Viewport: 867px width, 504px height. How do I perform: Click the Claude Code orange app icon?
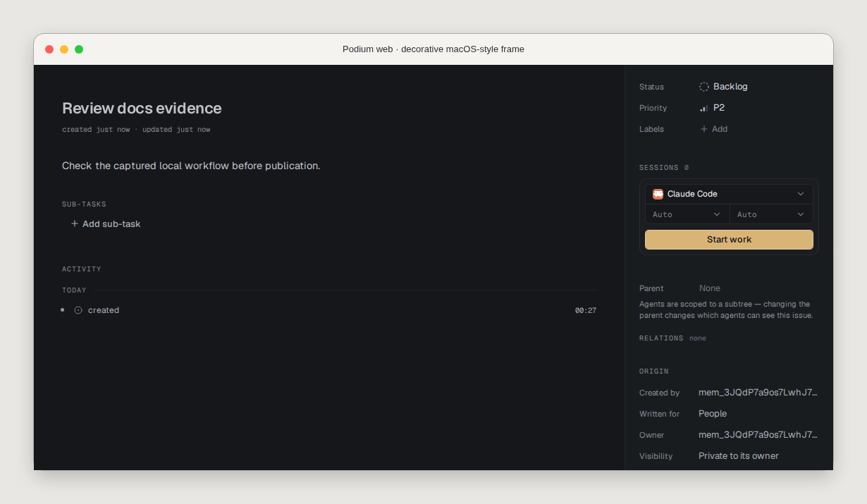(658, 194)
